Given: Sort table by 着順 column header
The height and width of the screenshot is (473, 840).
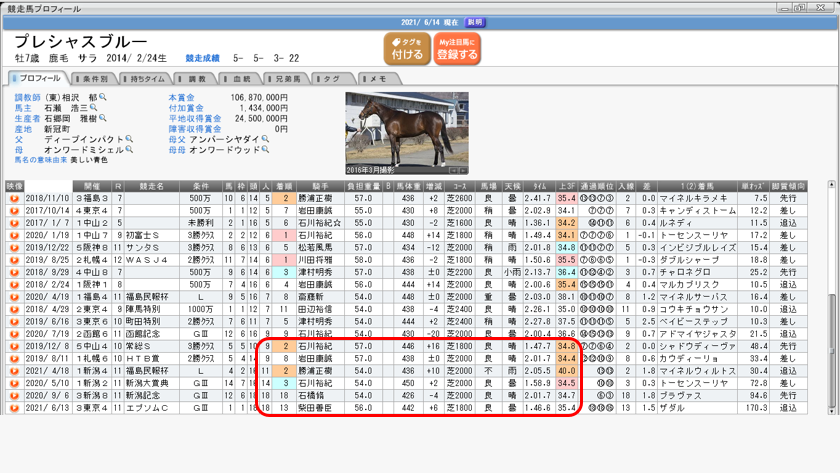Looking at the screenshot, I should tap(284, 186).
